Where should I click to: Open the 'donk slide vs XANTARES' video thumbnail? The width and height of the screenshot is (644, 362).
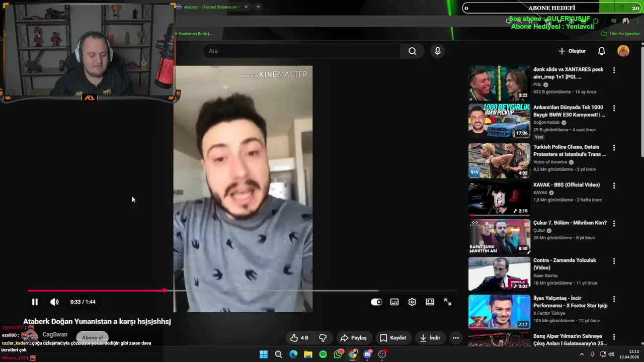(x=499, y=83)
